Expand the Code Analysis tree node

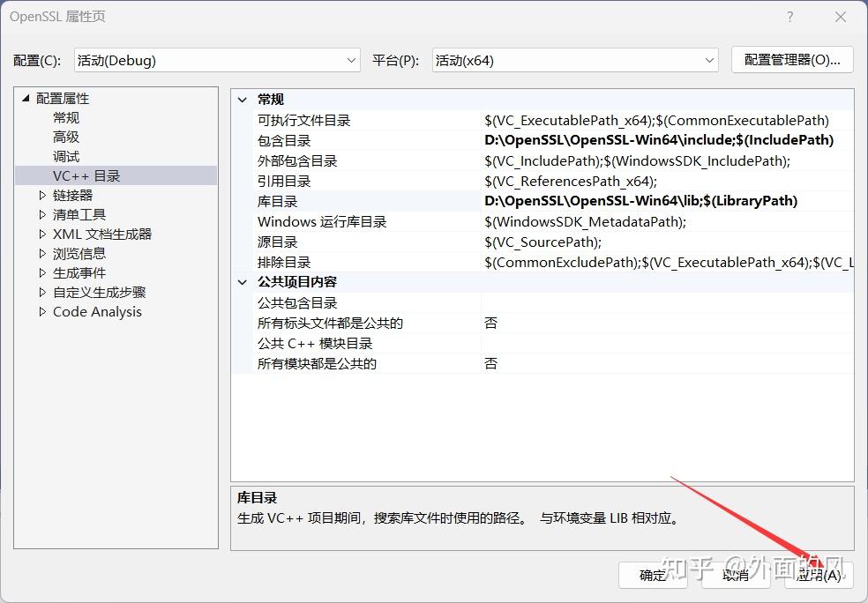[42, 311]
